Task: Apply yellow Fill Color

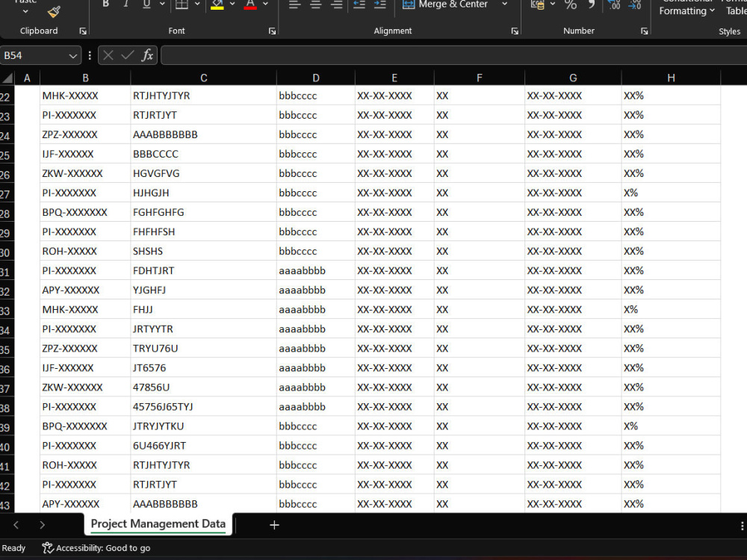Action: tap(217, 4)
